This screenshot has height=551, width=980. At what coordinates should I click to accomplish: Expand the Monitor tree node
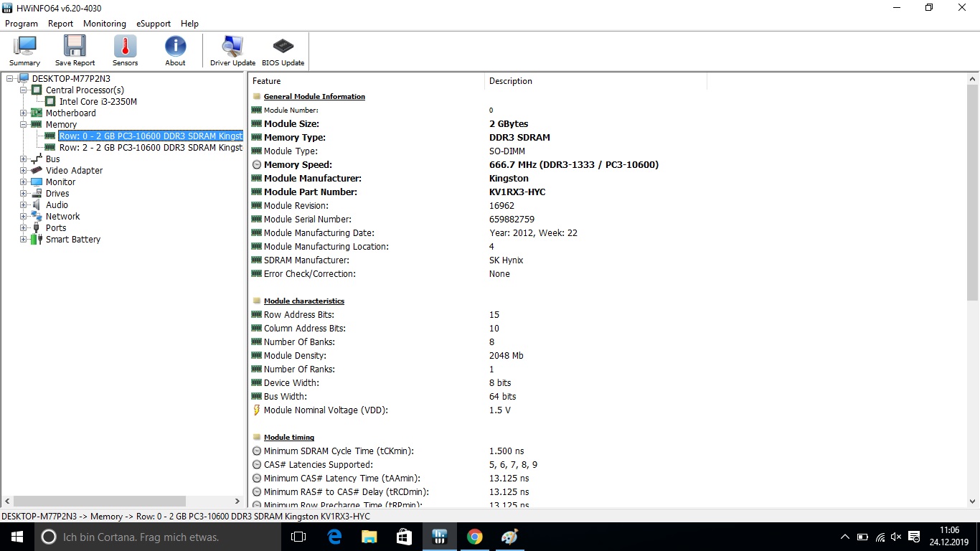pyautogui.click(x=24, y=182)
